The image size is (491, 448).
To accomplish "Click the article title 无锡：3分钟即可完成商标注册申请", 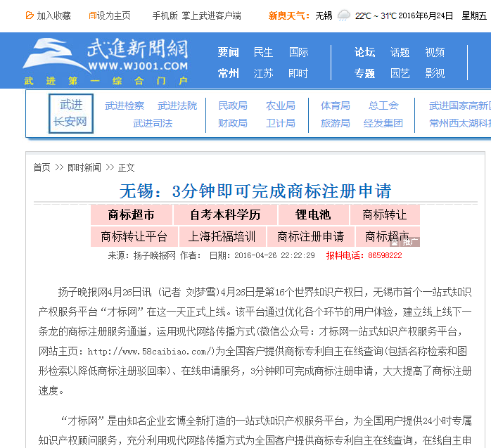I will pyautogui.click(x=255, y=191).
